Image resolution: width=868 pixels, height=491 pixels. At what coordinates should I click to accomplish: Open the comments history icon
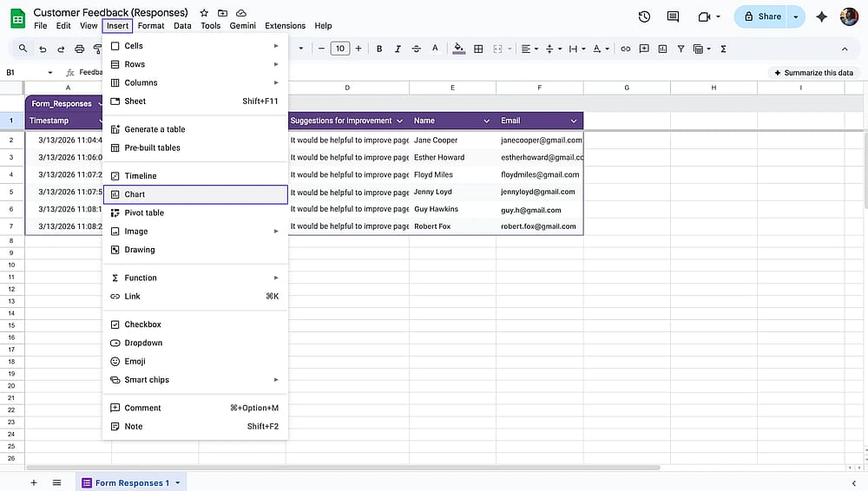[673, 16]
